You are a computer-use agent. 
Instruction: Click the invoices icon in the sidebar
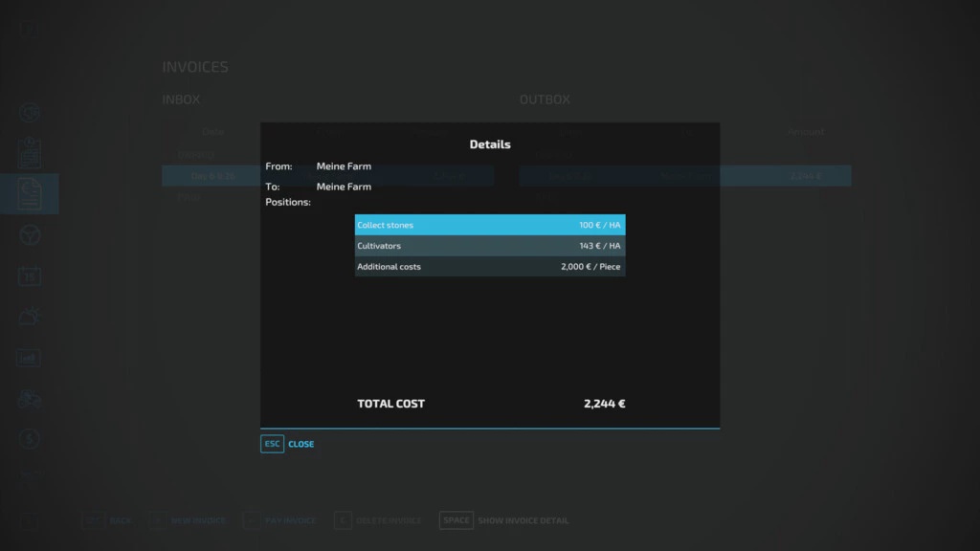tap(30, 194)
